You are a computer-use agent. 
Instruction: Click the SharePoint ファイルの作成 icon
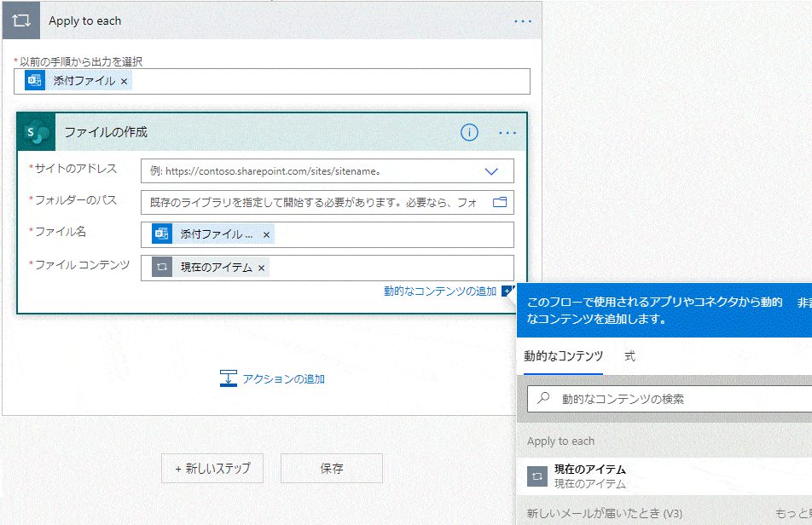coord(37,133)
